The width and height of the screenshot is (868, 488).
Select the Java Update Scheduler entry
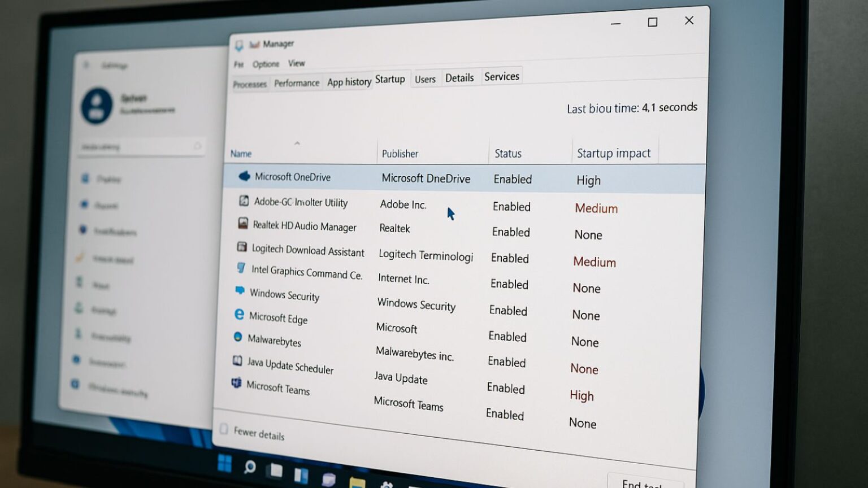tap(290, 366)
